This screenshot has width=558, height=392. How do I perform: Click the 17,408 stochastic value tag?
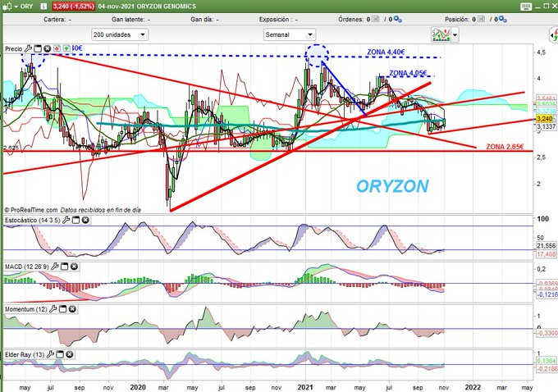click(x=546, y=254)
